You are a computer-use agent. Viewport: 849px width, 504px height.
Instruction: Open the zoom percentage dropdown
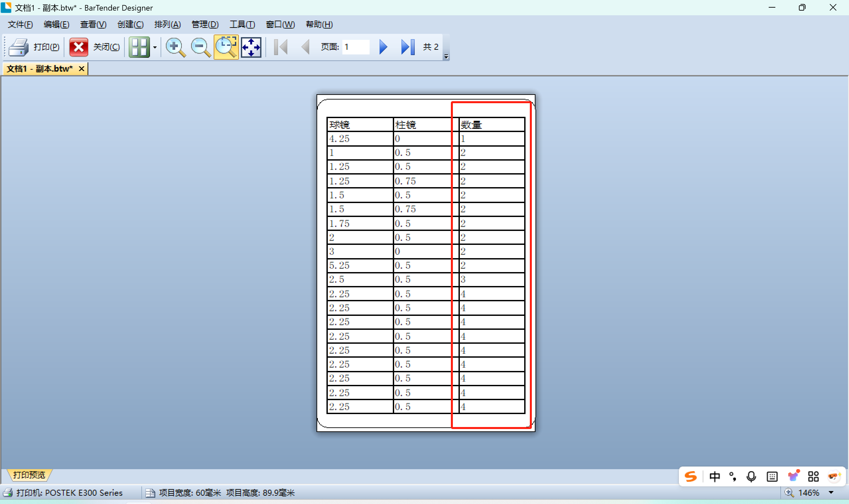point(831,492)
